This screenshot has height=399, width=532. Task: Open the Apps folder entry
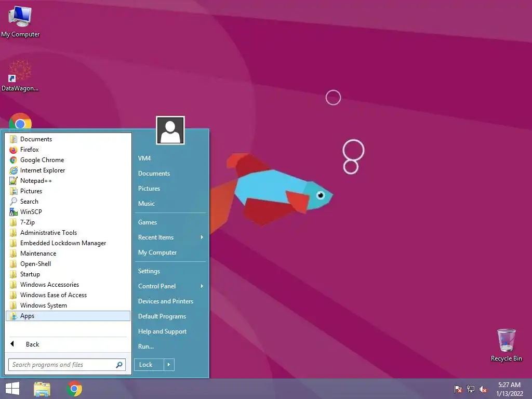pyautogui.click(x=68, y=316)
